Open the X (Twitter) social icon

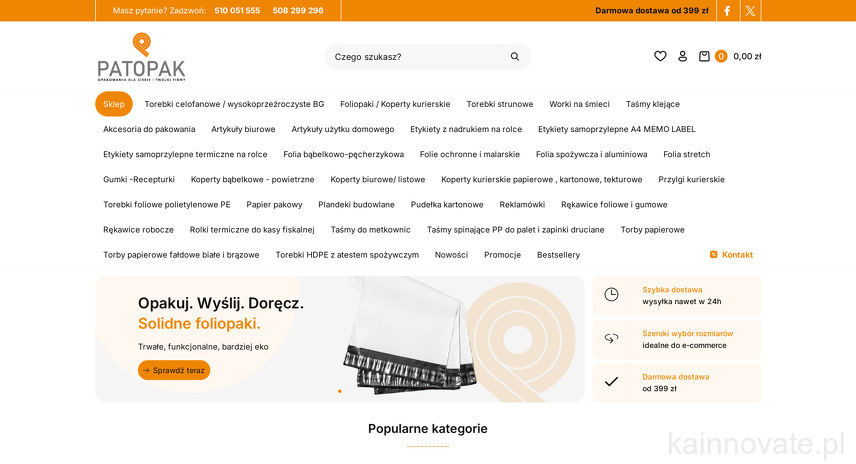pyautogui.click(x=750, y=11)
